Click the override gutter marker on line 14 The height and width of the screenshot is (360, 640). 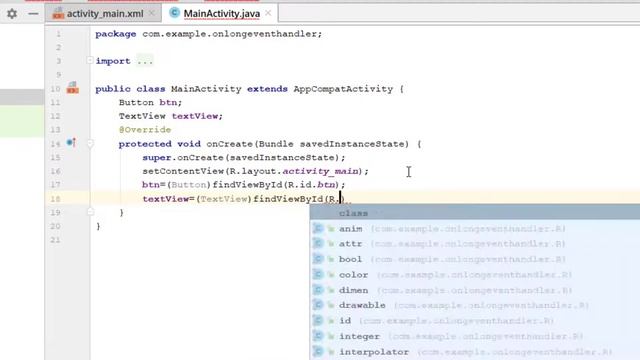coord(71,142)
